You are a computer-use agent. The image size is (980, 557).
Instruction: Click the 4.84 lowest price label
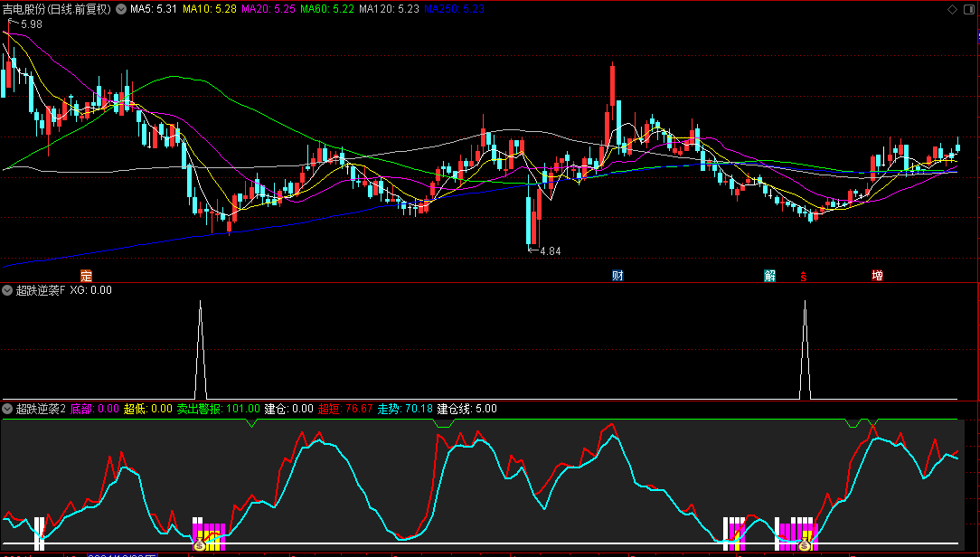[550, 251]
